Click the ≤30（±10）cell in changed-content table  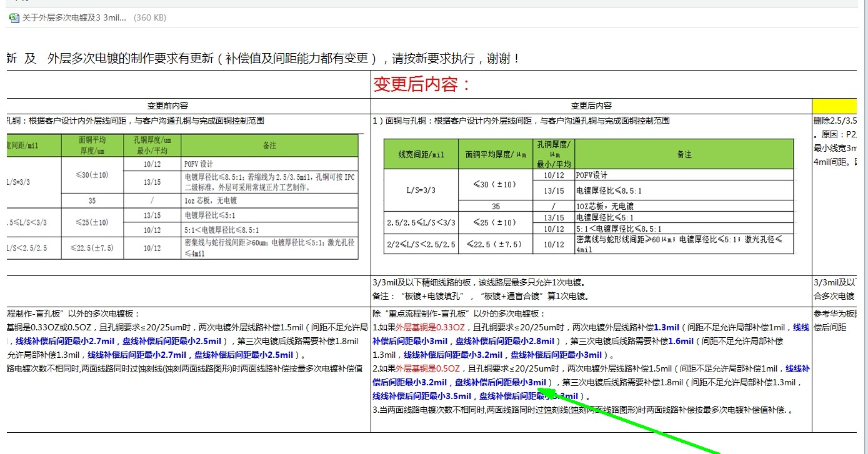(x=496, y=184)
